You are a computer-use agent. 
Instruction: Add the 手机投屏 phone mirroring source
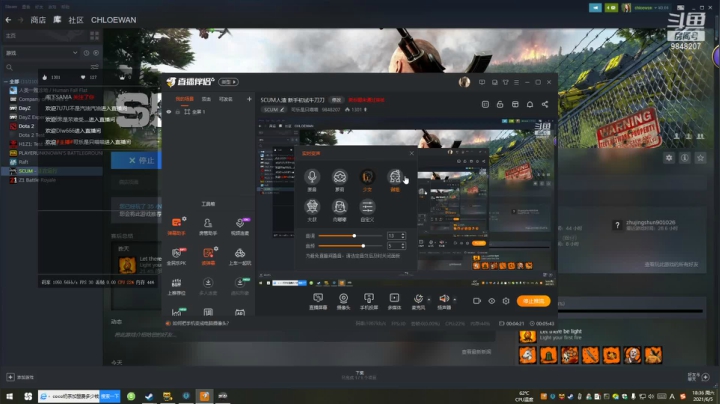[x=369, y=301]
